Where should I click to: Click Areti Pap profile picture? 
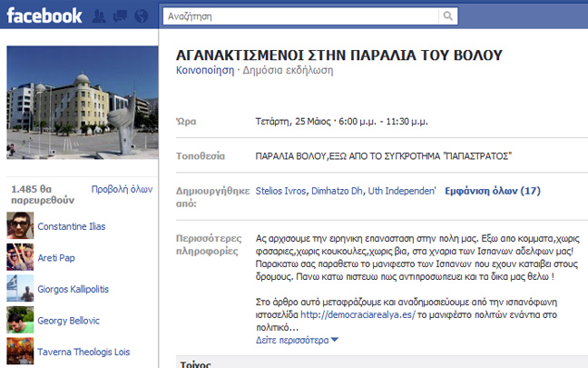(19, 257)
